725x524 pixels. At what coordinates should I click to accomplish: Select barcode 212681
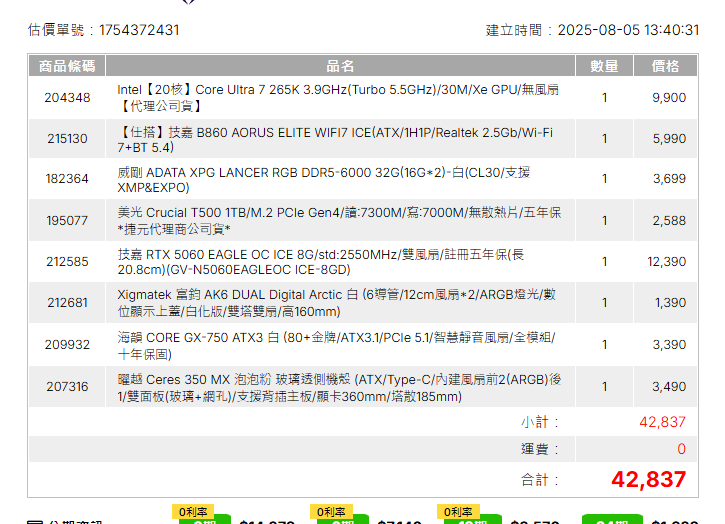pyautogui.click(x=68, y=302)
